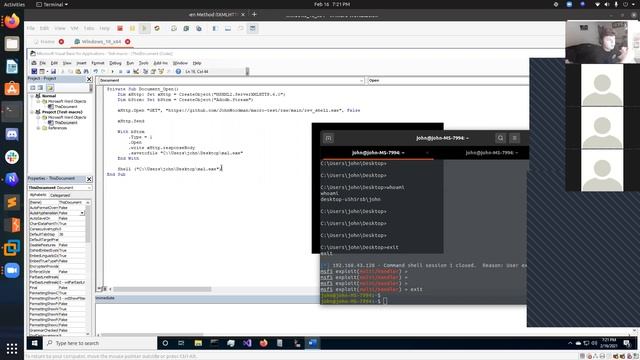Select the Categorized properties tab

(60, 195)
